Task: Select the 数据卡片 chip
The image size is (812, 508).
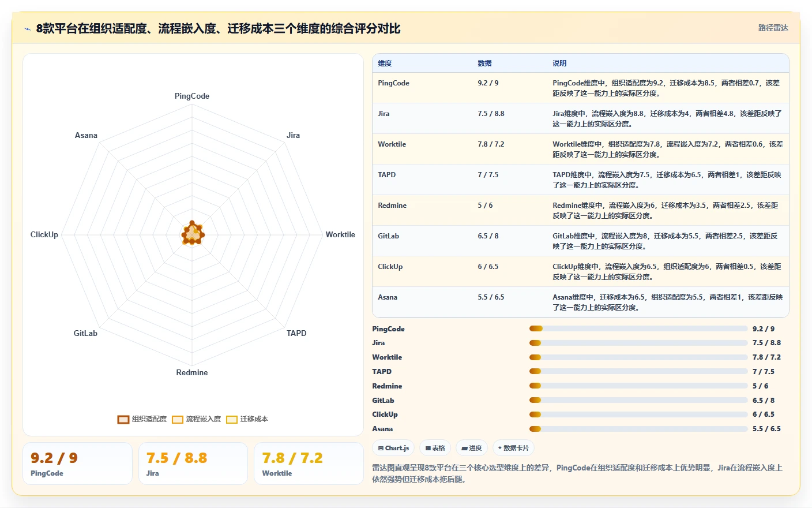Action: pos(513,448)
